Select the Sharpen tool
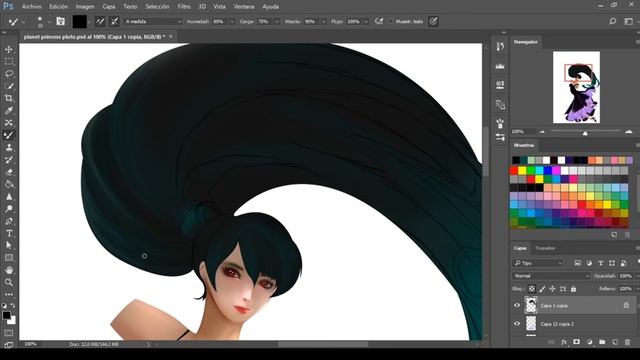 (9, 196)
